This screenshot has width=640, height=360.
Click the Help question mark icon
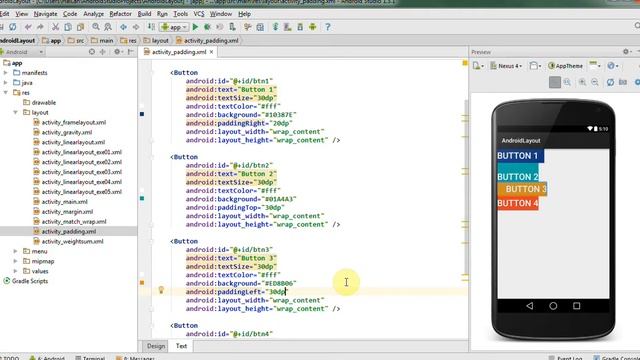pyautogui.click(x=327, y=27)
